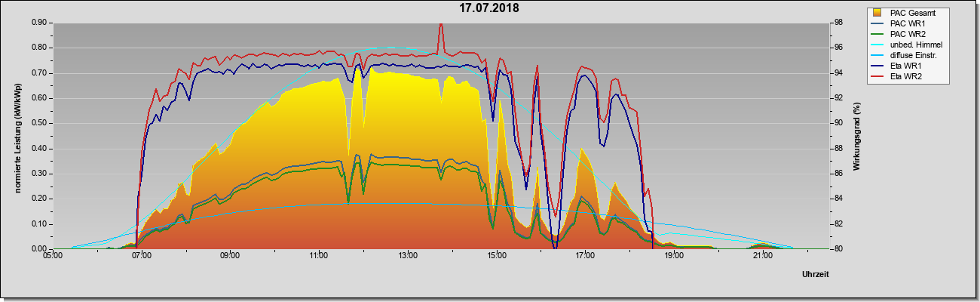The image size is (980, 302).
Task: Click the 21:00 time axis label
Action: click(x=762, y=257)
